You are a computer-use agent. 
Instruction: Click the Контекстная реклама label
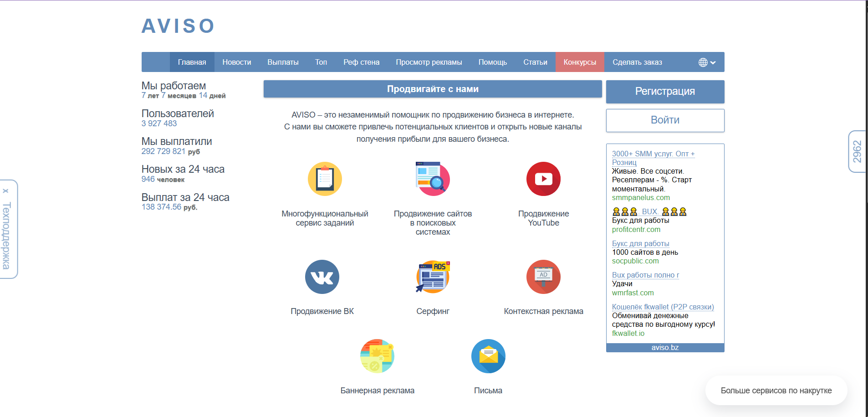pos(543,311)
